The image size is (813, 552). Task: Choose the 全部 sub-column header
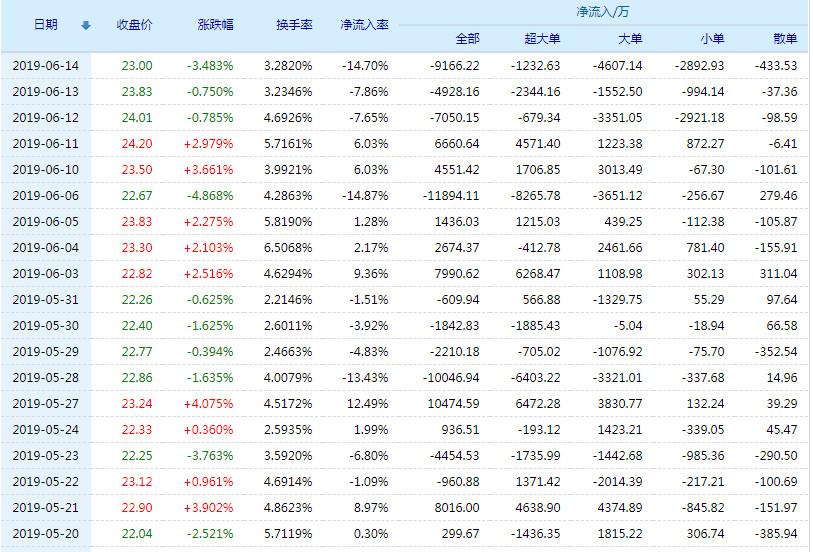(x=467, y=39)
